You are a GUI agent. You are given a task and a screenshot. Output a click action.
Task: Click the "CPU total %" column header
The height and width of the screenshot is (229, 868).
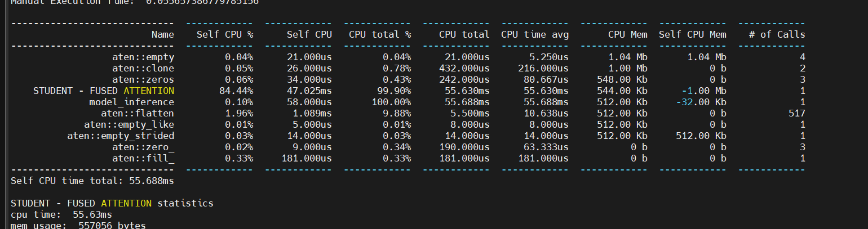380,35
